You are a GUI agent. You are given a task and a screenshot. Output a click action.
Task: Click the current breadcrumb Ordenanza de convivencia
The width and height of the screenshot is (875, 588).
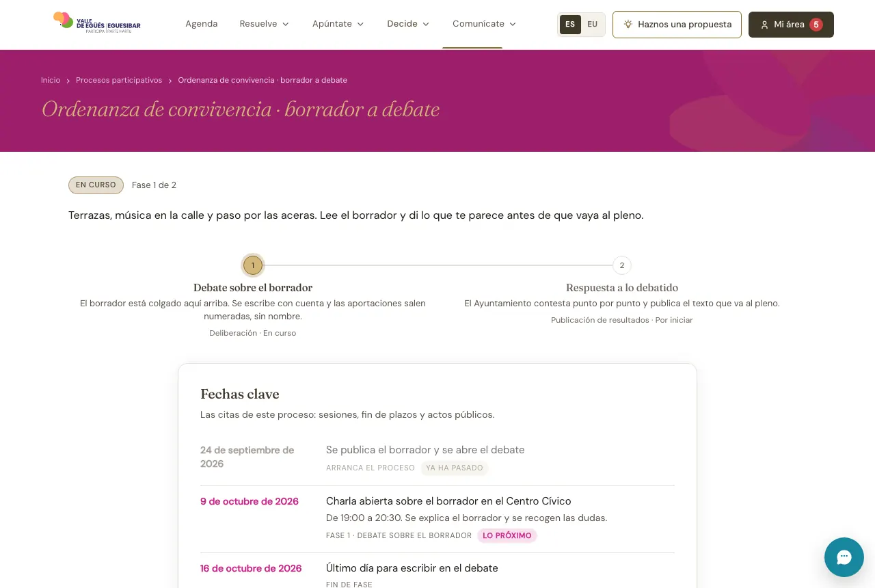click(x=262, y=80)
